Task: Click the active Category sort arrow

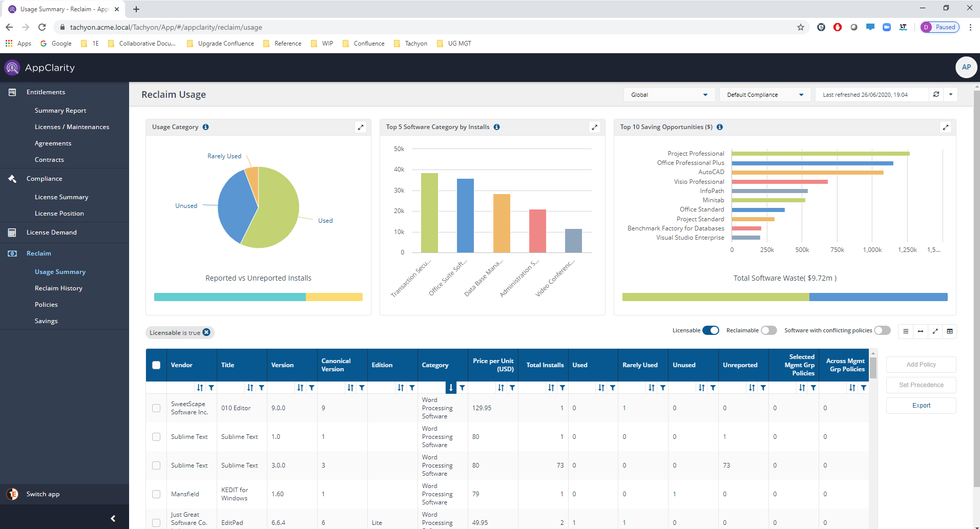Action: coord(451,388)
